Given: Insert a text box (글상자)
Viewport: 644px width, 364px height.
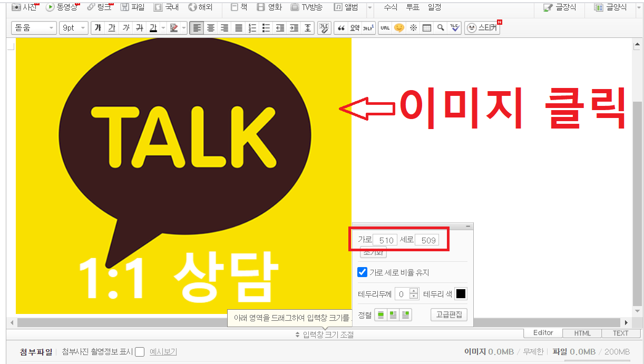Looking at the screenshot, I should click(x=324, y=28).
